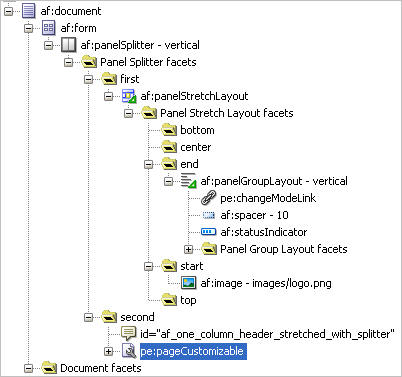Collapse the af:form node

[29, 28]
